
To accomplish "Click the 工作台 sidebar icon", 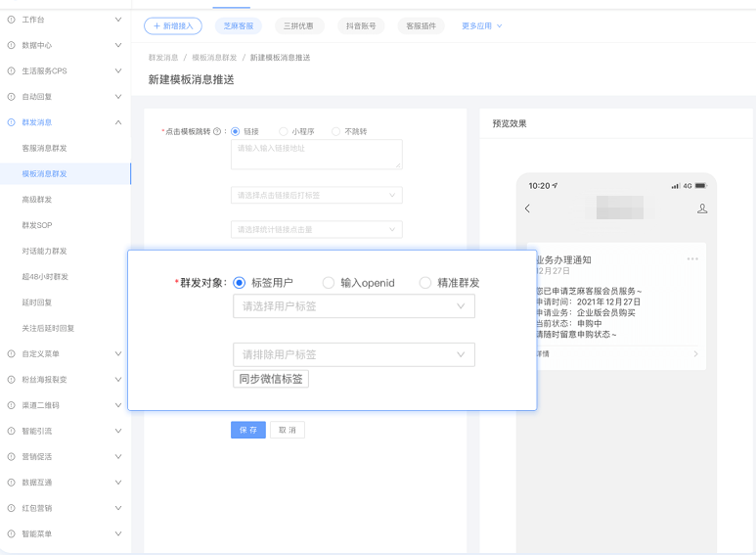I will [x=12, y=20].
